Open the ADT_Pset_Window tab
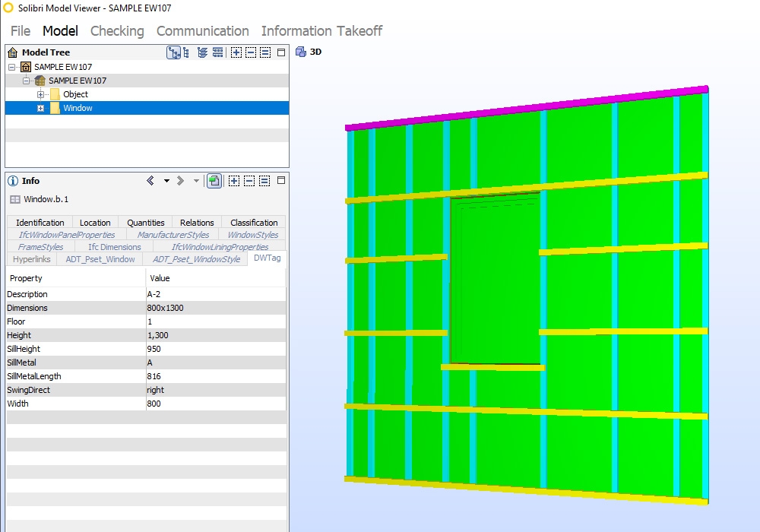760x532 pixels. tap(100, 258)
